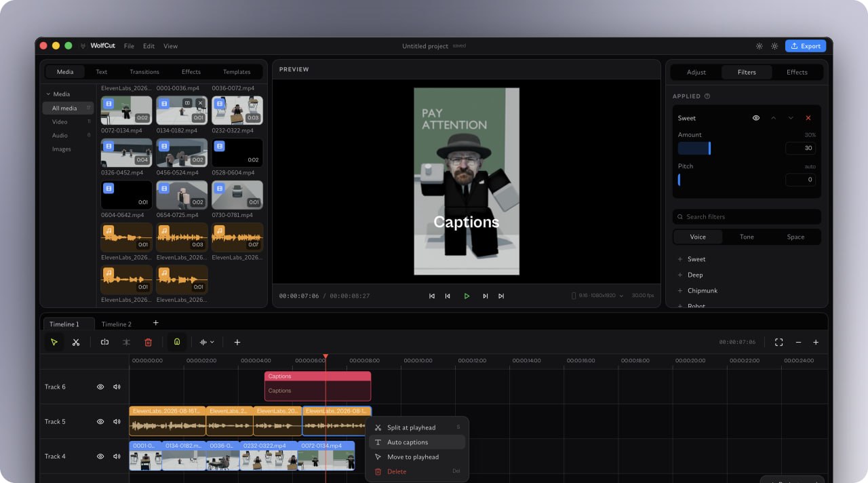Mute Track 4 audio
This screenshot has height=483, width=868.
pos(117,457)
